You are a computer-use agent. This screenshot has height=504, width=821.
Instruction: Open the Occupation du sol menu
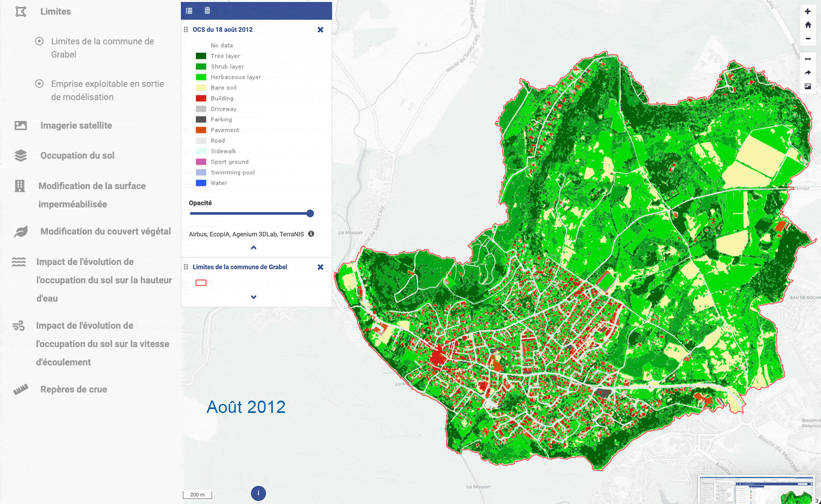77,156
